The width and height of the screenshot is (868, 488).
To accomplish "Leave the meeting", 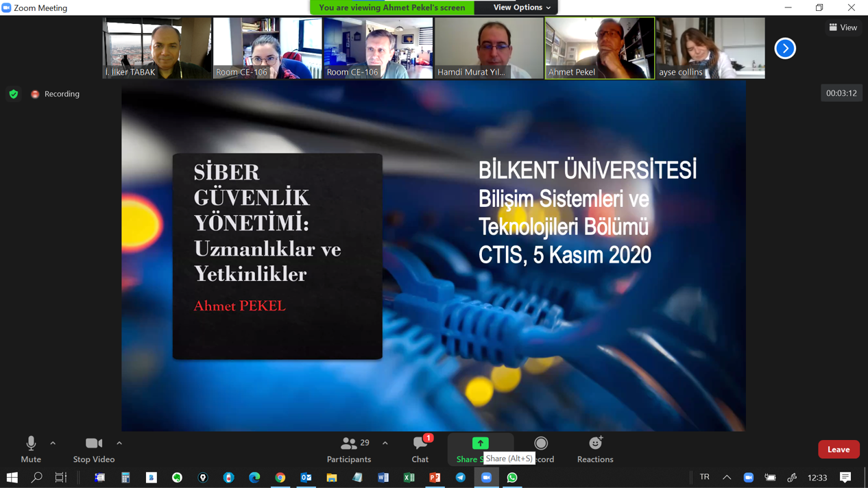I will [838, 450].
